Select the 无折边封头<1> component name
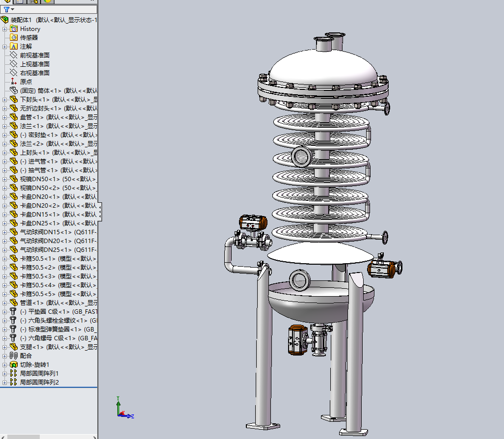The image size is (504, 439). click(41, 109)
